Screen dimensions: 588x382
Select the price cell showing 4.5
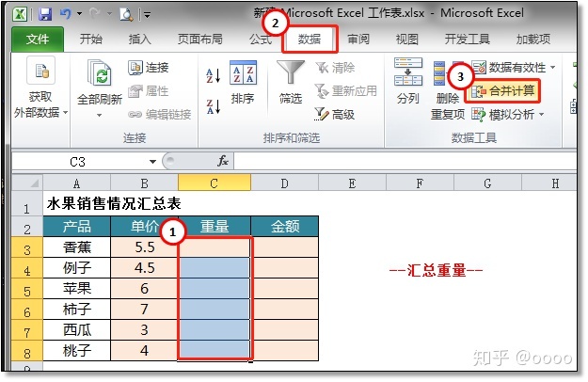(144, 267)
